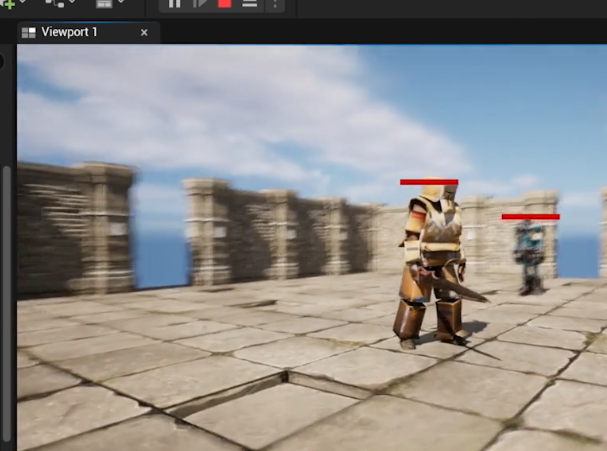Open the Blueprints toolbar icon
Screen dimensions: 607x451
(55, 3)
